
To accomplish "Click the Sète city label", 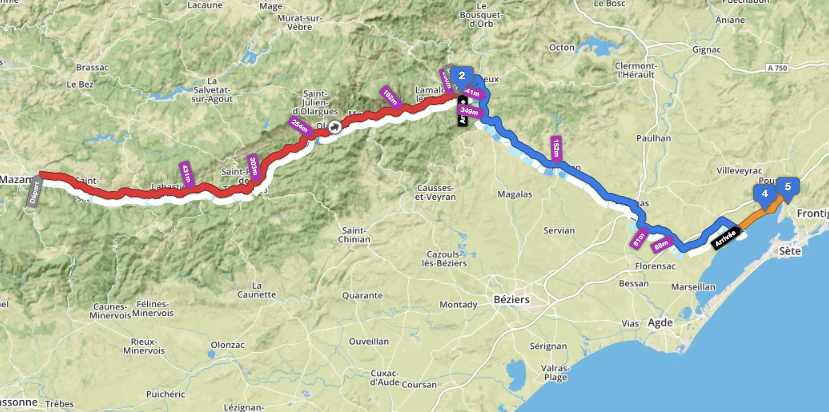I will point(790,251).
